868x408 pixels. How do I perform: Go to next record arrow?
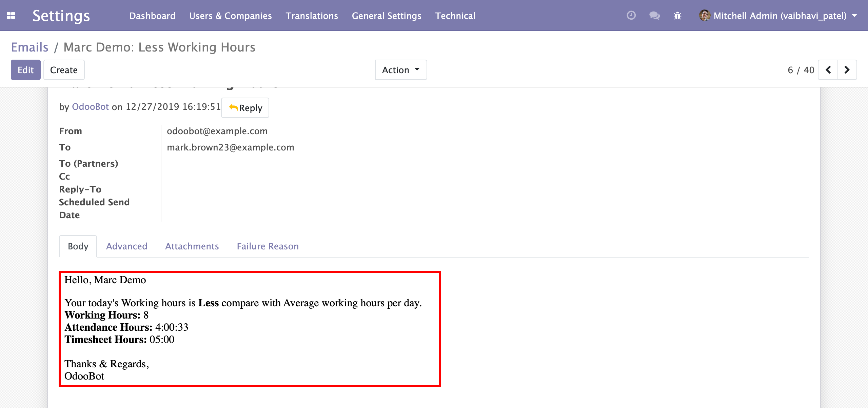point(847,70)
